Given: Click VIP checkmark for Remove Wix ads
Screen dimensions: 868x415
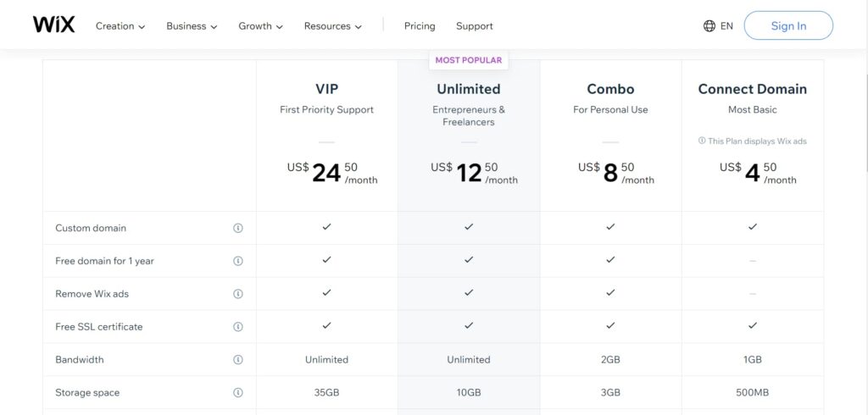Looking at the screenshot, I should point(326,293).
